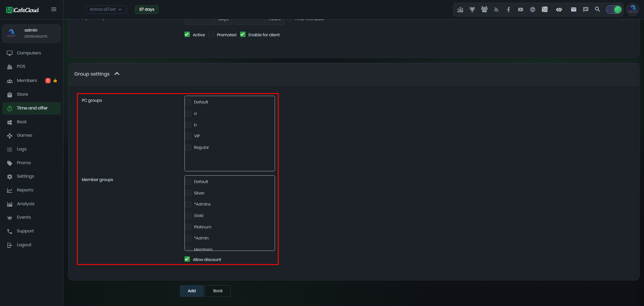Open the YouTube icon link
This screenshot has height=306, width=644.
521,10
